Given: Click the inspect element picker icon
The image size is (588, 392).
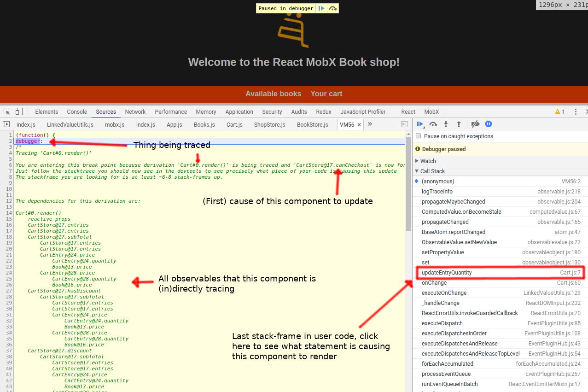Looking at the screenshot, I should click(7, 111).
